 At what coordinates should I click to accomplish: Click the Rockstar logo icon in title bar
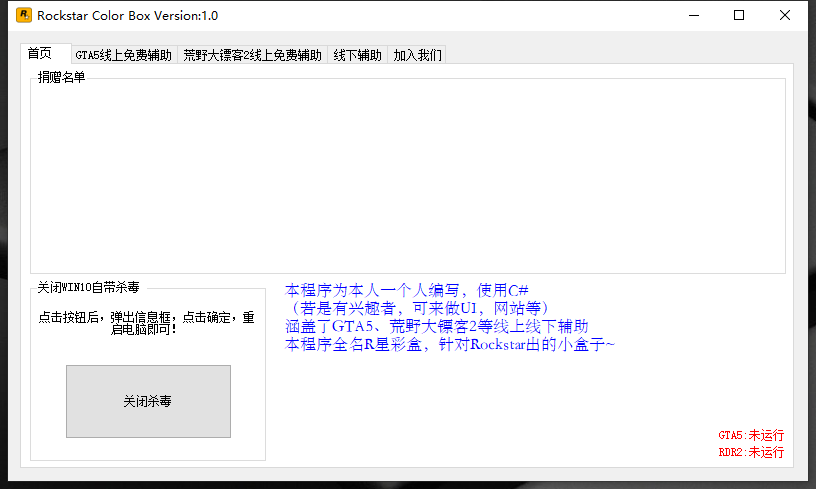click(x=24, y=15)
